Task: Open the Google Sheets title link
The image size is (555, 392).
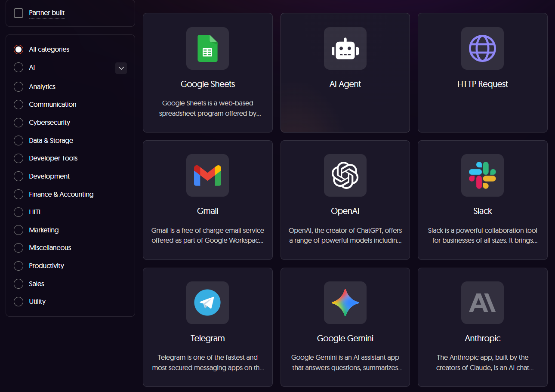Action: coord(208,84)
